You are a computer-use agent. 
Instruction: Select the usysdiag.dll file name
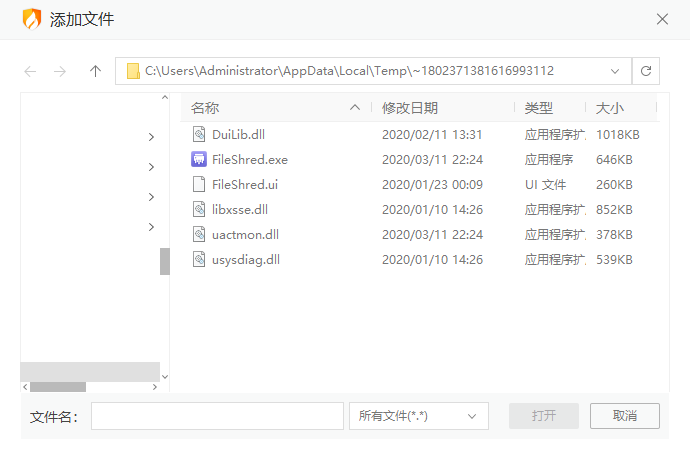pos(246,260)
